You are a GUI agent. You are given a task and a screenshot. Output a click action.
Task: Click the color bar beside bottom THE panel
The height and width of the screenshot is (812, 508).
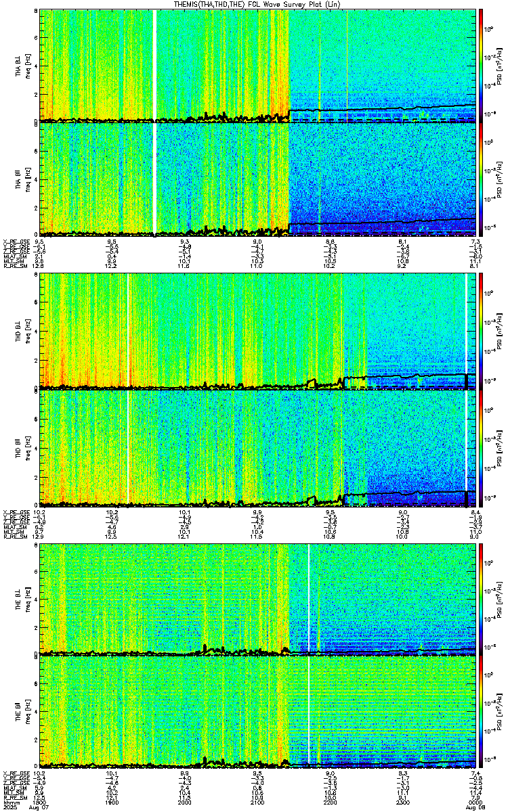(481, 712)
